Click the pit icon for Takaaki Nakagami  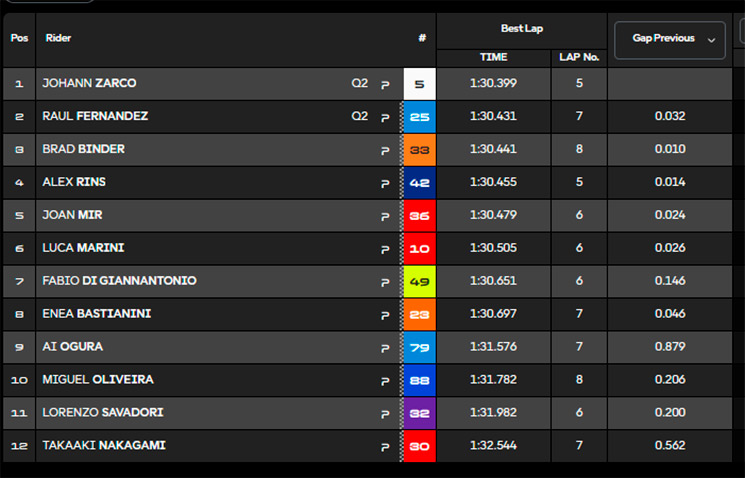coord(385,448)
